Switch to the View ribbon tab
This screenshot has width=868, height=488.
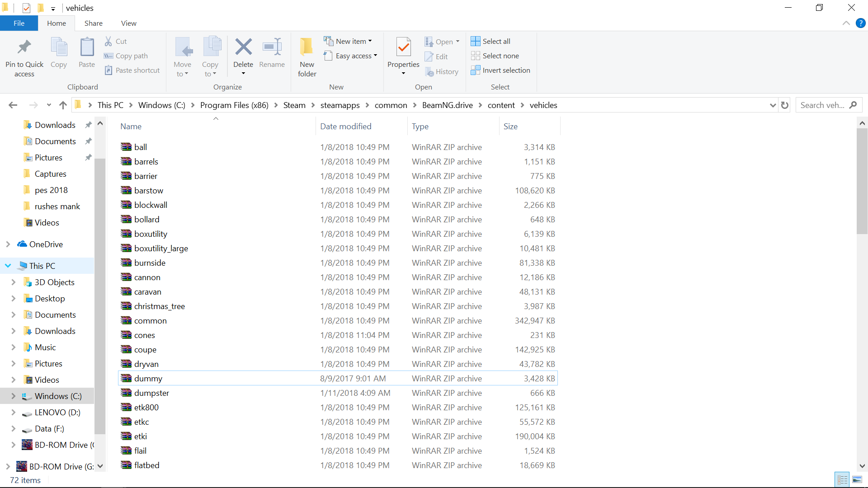(129, 23)
